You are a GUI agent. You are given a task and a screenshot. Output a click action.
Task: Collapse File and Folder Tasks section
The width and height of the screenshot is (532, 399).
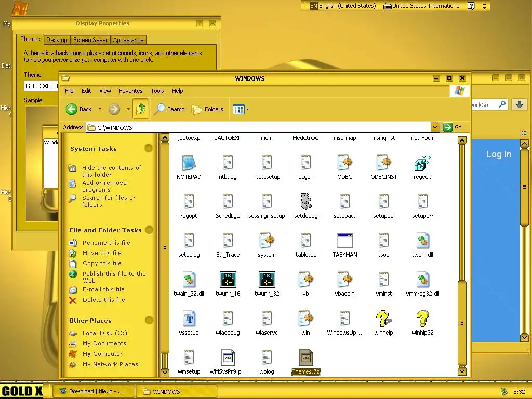click(149, 230)
